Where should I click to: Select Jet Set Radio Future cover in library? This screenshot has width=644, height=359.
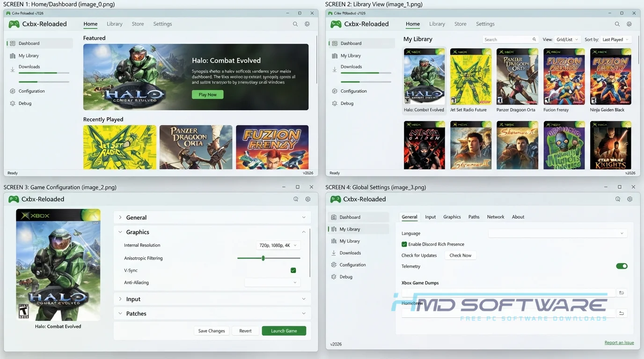(471, 77)
